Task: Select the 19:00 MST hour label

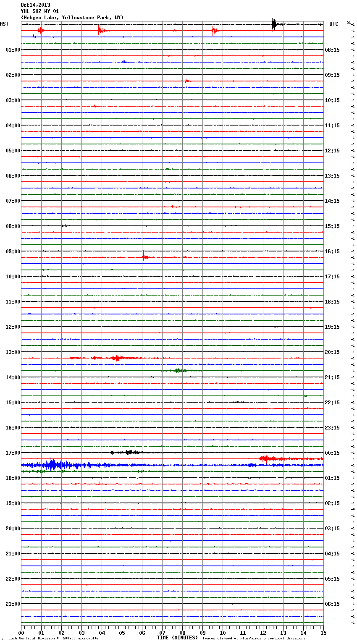Action: [x=13, y=503]
